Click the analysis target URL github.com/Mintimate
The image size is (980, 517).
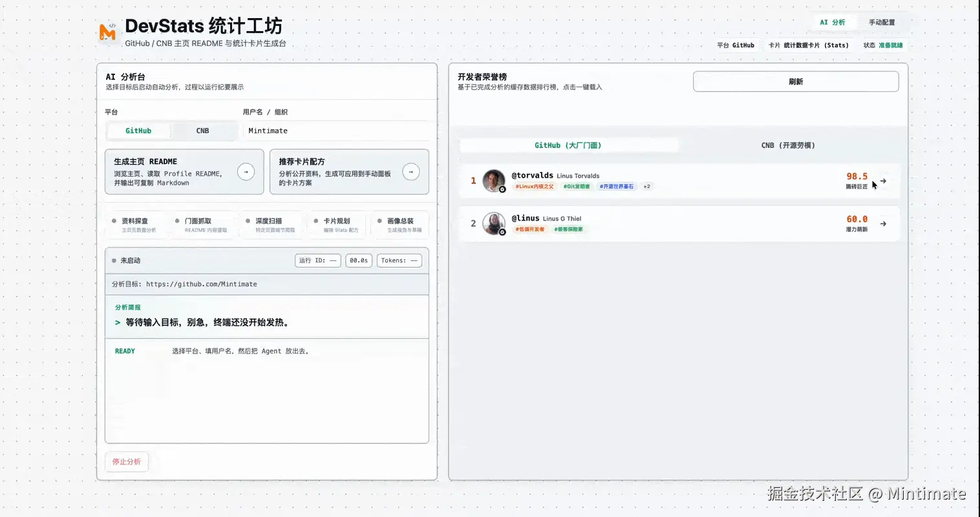click(201, 284)
